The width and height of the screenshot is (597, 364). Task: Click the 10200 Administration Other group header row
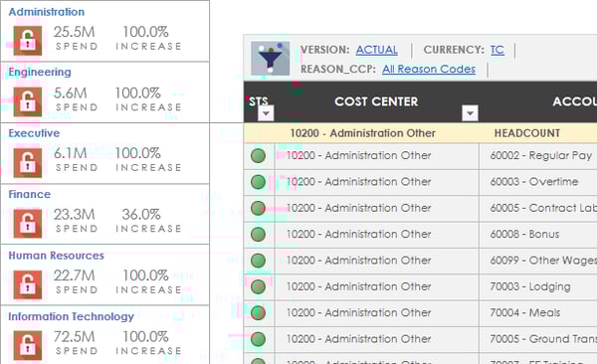(420, 133)
